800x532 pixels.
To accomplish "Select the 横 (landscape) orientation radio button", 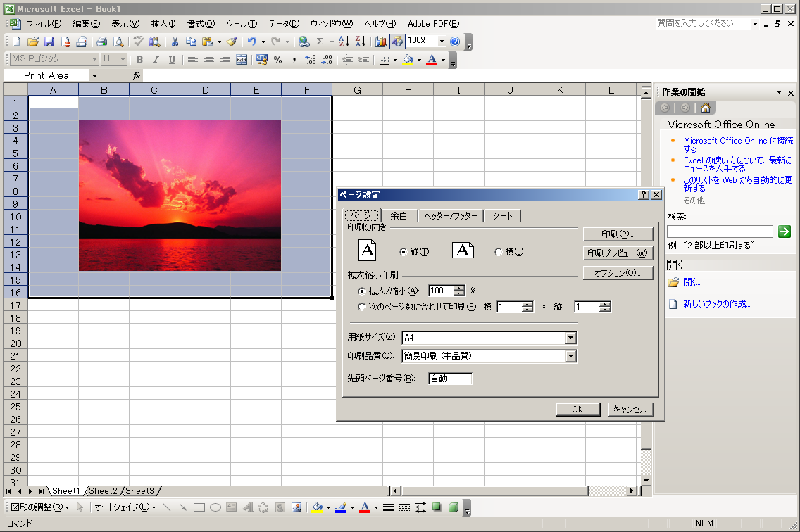I will pos(499,252).
